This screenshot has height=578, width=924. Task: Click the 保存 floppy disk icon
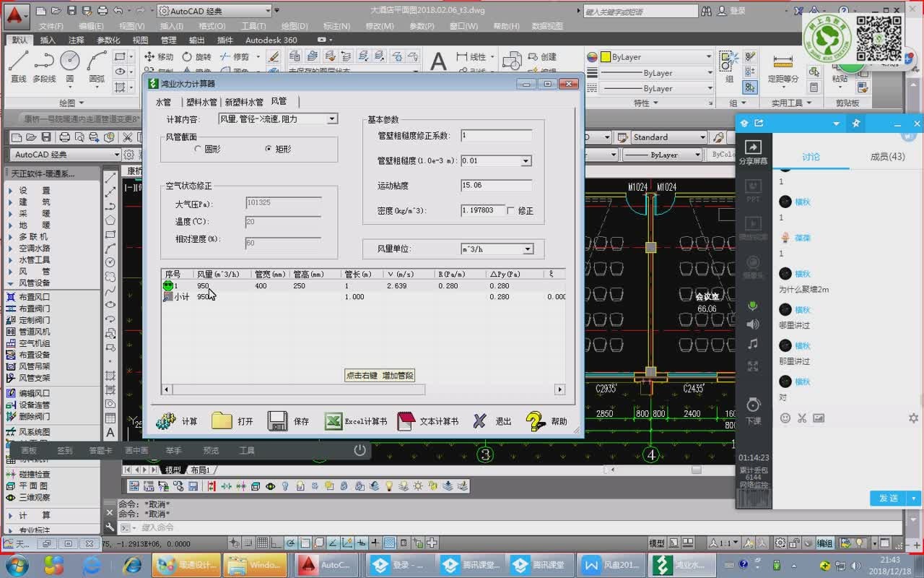(x=278, y=420)
